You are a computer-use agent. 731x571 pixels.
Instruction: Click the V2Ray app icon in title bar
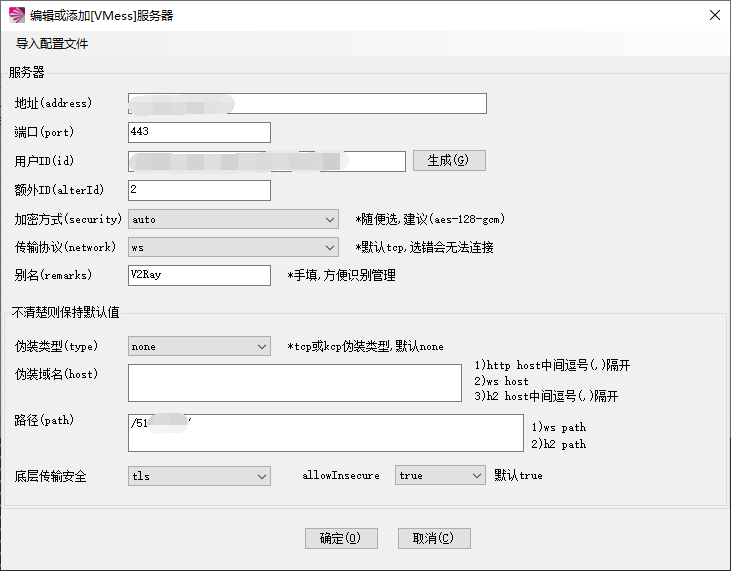(x=17, y=16)
